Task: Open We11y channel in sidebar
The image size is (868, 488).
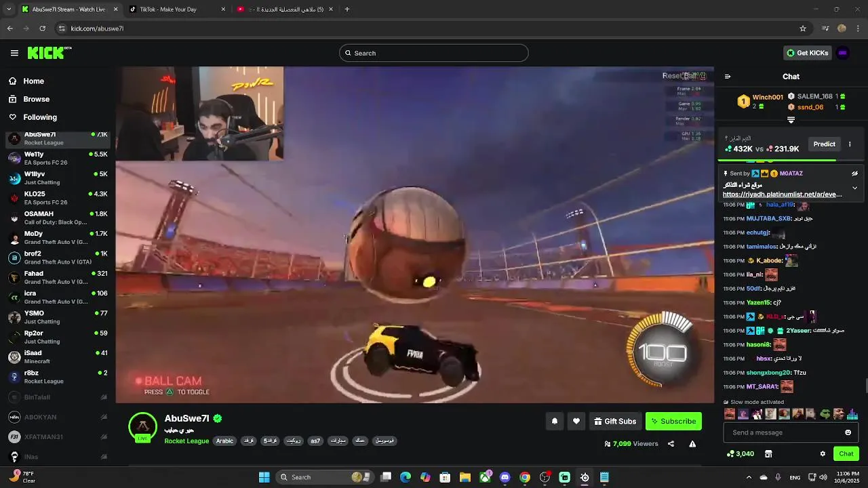Action: [x=58, y=158]
